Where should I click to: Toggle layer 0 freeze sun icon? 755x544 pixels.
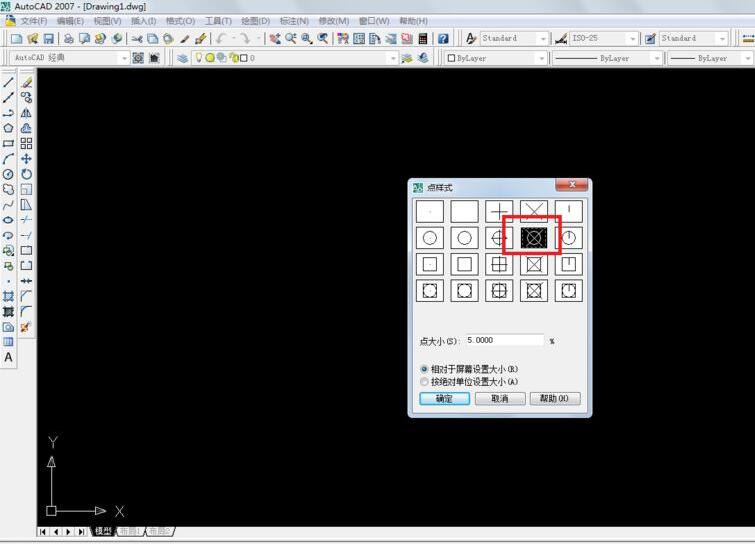coord(210,58)
